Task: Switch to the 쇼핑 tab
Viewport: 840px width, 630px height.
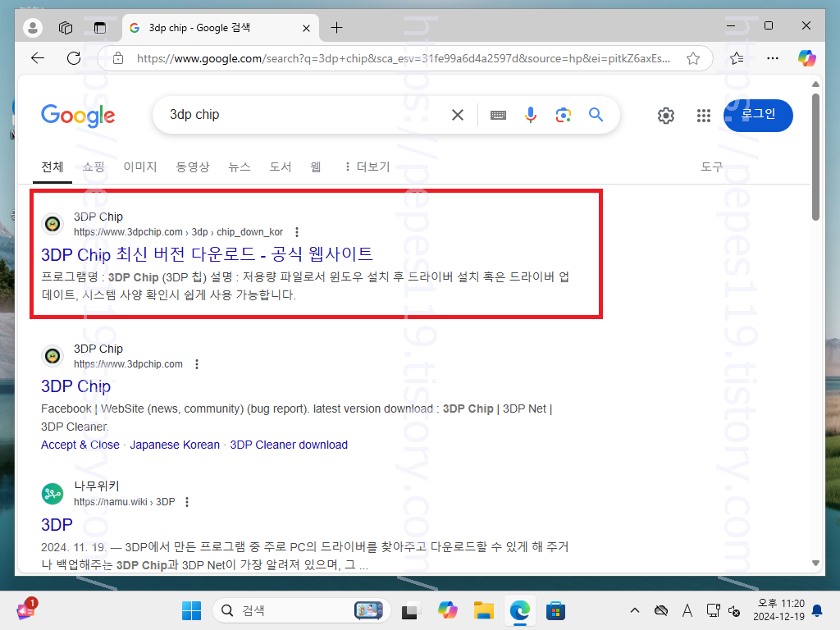Action: click(94, 167)
